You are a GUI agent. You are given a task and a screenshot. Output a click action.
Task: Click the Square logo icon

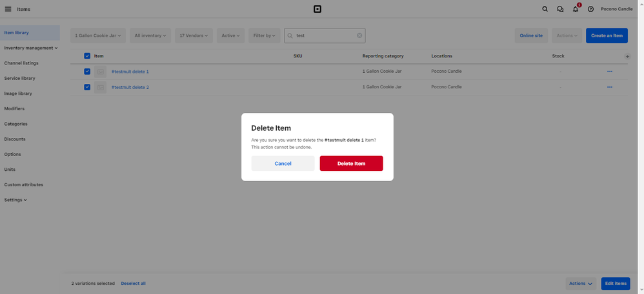(x=317, y=9)
